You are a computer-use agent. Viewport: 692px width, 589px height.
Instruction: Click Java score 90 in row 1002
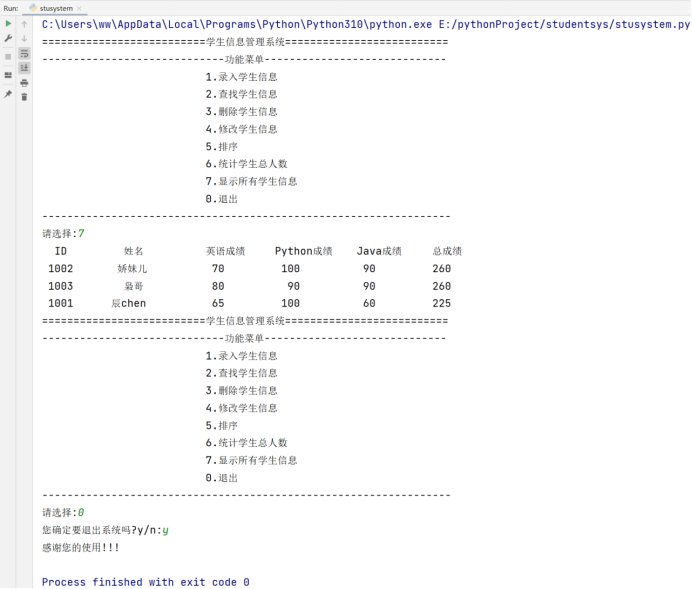[369, 269]
